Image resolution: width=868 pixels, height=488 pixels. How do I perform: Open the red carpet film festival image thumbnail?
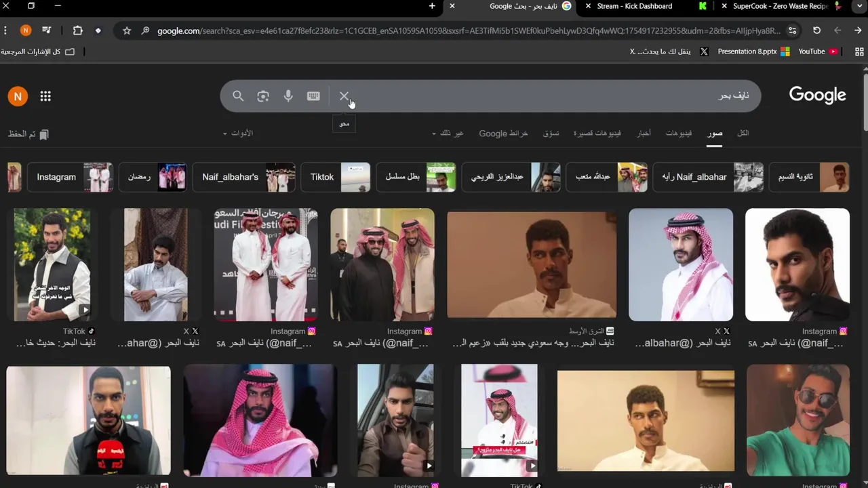[x=266, y=264]
